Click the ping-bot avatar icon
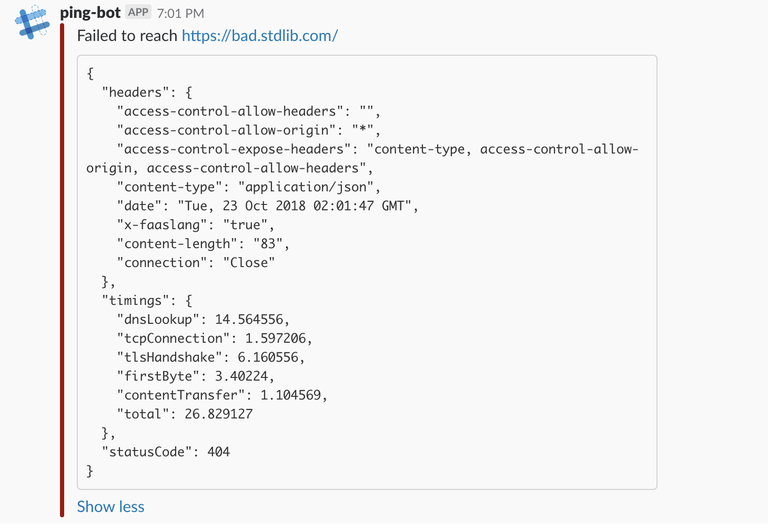This screenshot has width=768, height=532. point(32,22)
